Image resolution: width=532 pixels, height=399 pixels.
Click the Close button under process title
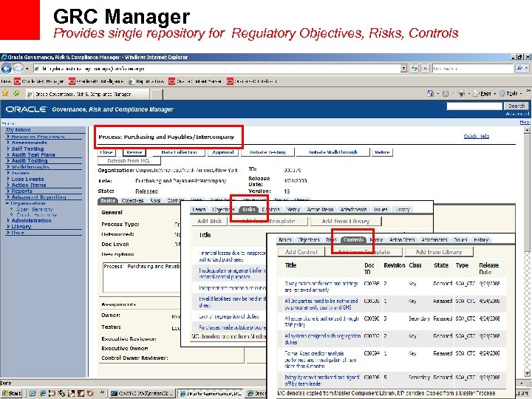[x=106, y=152]
